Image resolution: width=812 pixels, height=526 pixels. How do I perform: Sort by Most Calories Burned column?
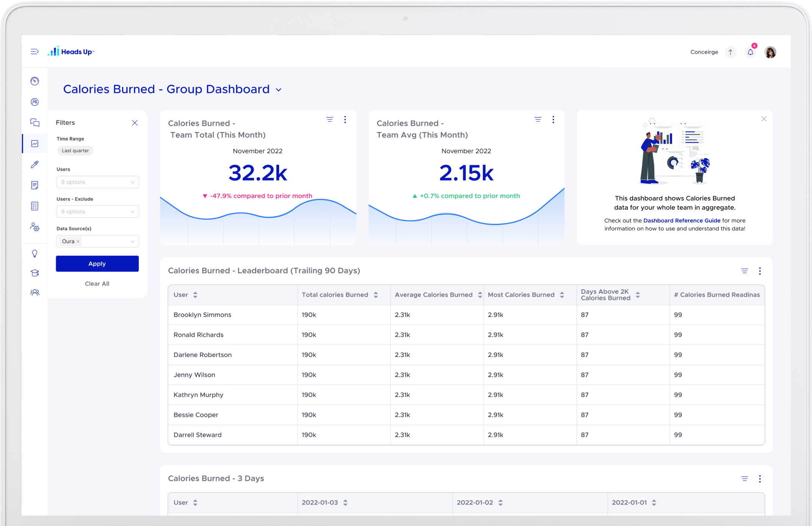562,295
